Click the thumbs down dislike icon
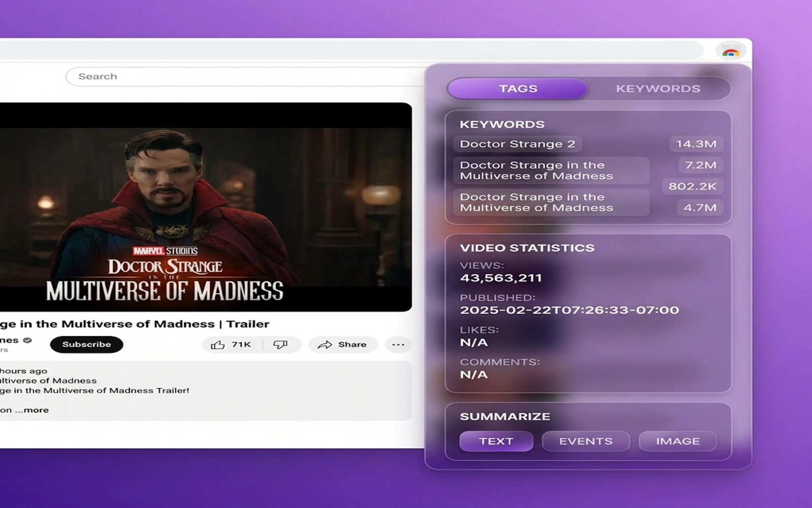Viewport: 812px width, 508px height. tap(280, 345)
